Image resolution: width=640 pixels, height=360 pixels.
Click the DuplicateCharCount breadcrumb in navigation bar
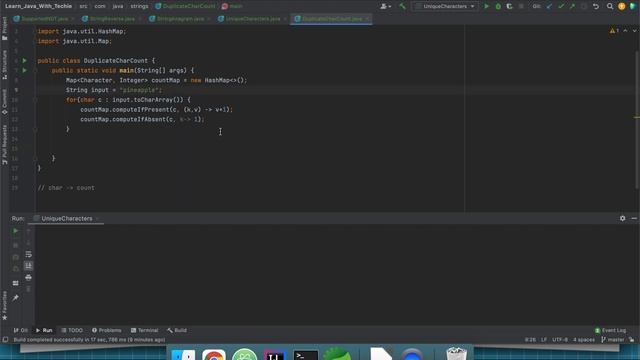point(185,6)
